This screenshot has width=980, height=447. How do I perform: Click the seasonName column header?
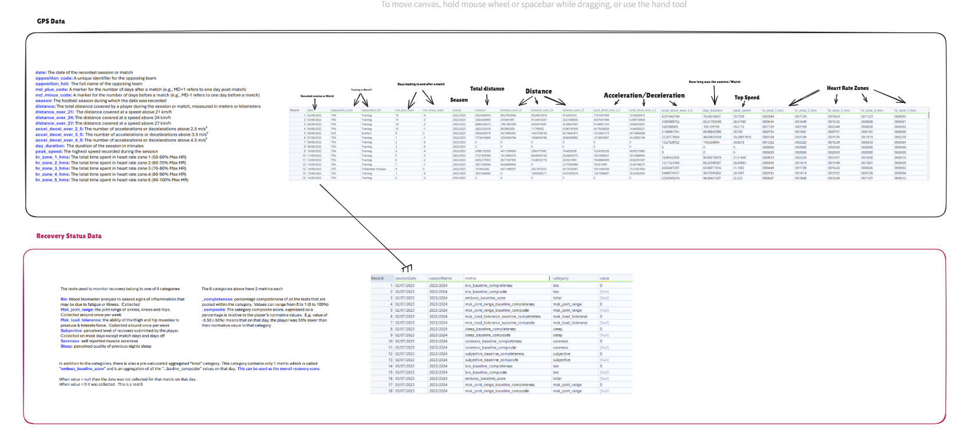440,278
